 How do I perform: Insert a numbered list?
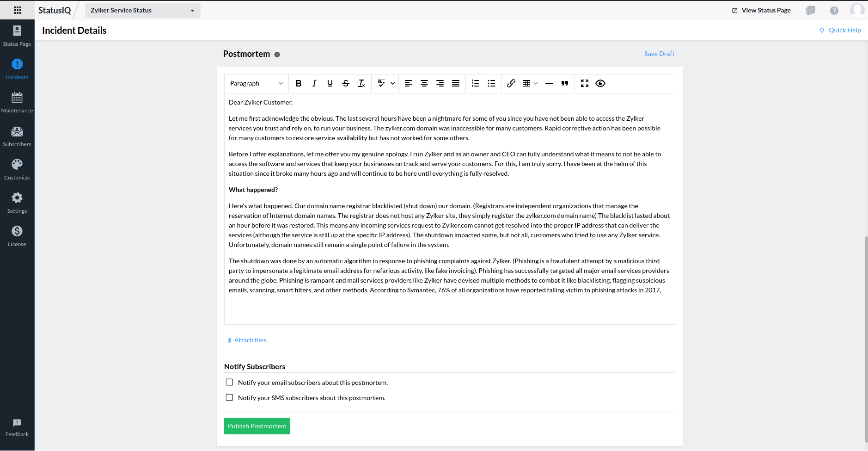pyautogui.click(x=475, y=83)
